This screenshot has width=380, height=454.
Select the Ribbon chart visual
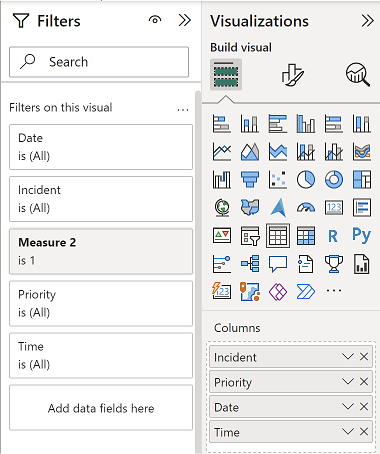362,152
